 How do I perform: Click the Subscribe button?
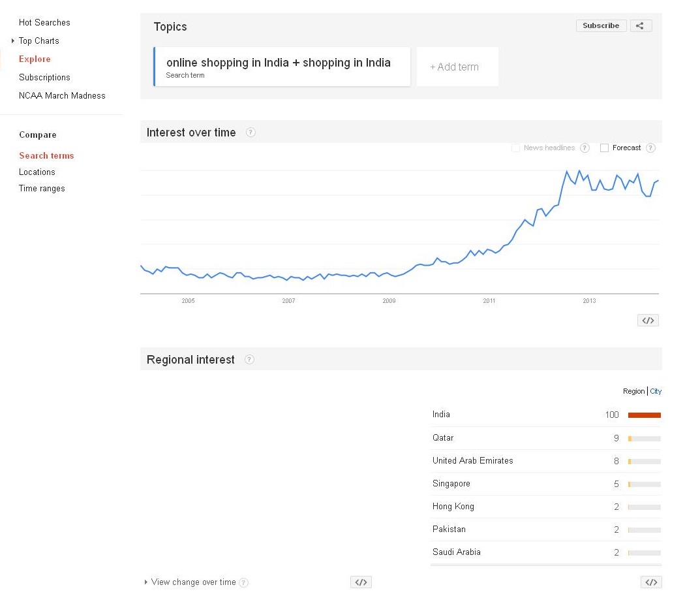coord(601,26)
